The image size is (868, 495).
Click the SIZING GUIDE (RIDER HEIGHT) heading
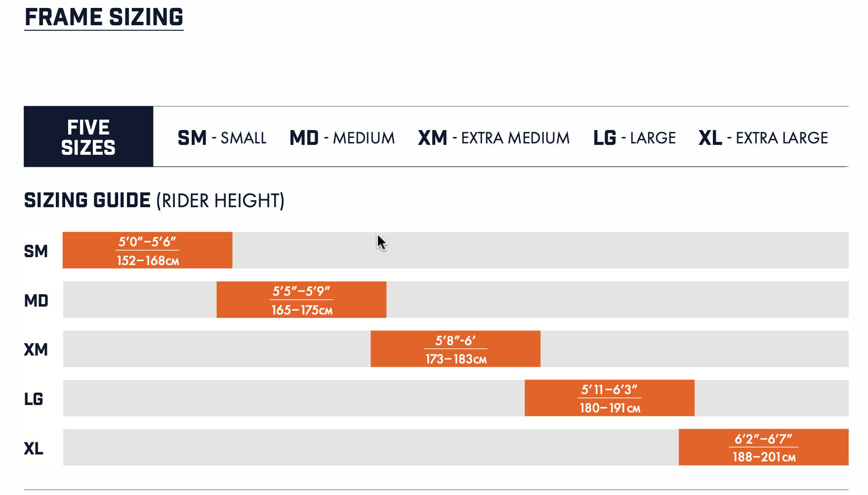[x=154, y=201]
